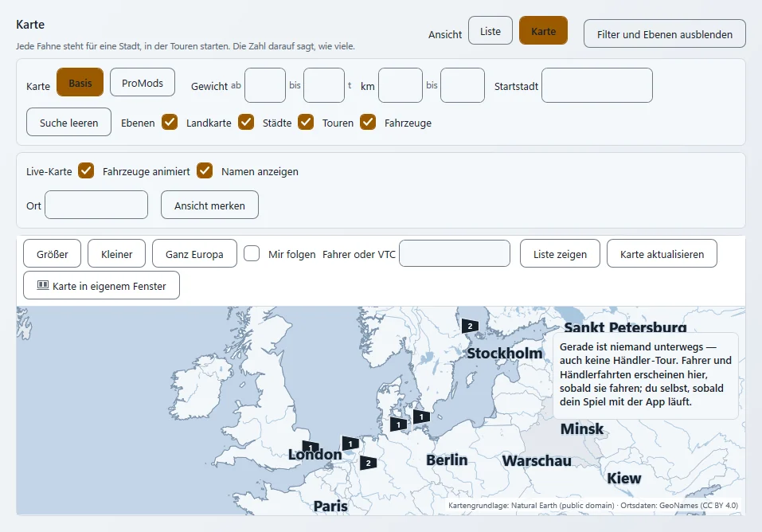
Task: Click the Minsk label on the map
Action: coord(582,429)
